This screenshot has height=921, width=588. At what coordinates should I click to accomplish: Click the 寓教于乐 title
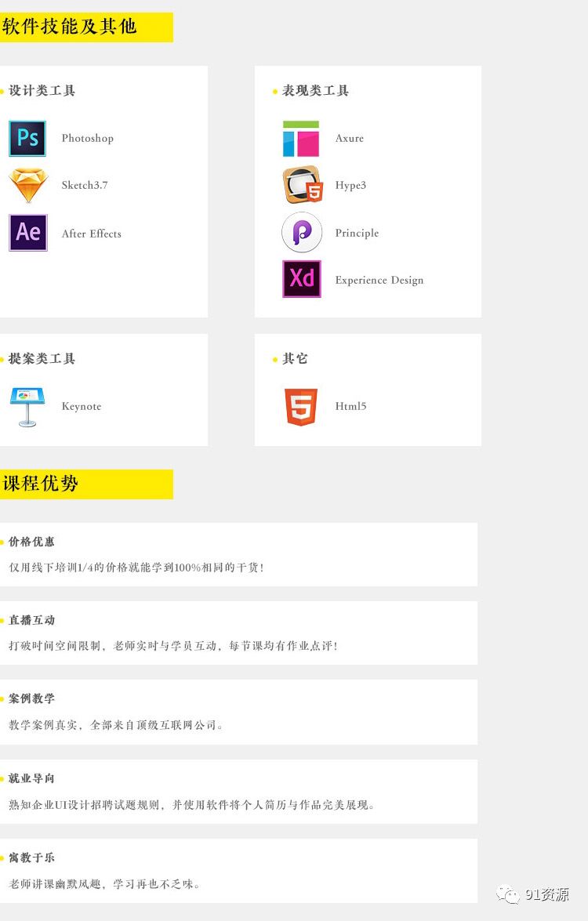point(31,858)
